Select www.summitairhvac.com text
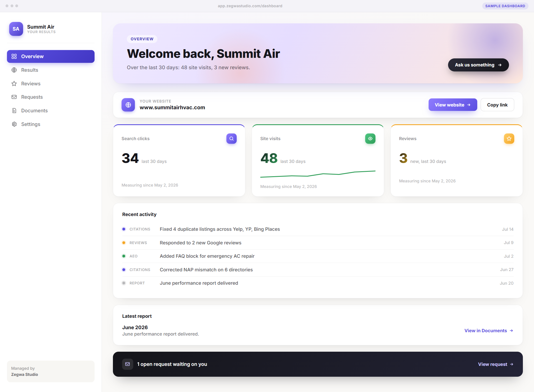Viewport: 534px width, 392px height. (x=172, y=108)
